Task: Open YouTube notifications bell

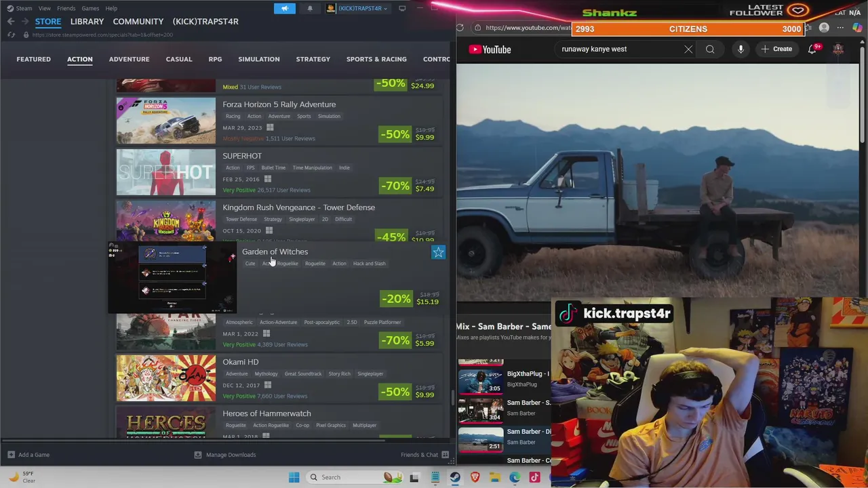Action: coord(812,49)
